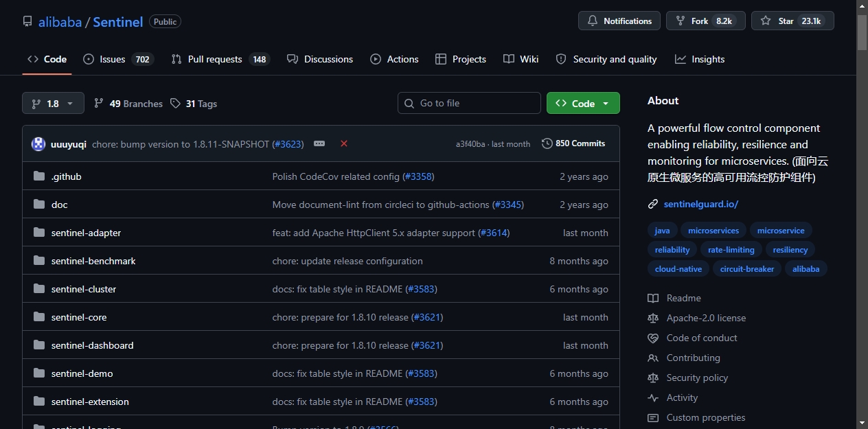Viewport: 868px width, 429px height.
Task: Open the sentinel-dashboard folder name
Action: tap(93, 345)
